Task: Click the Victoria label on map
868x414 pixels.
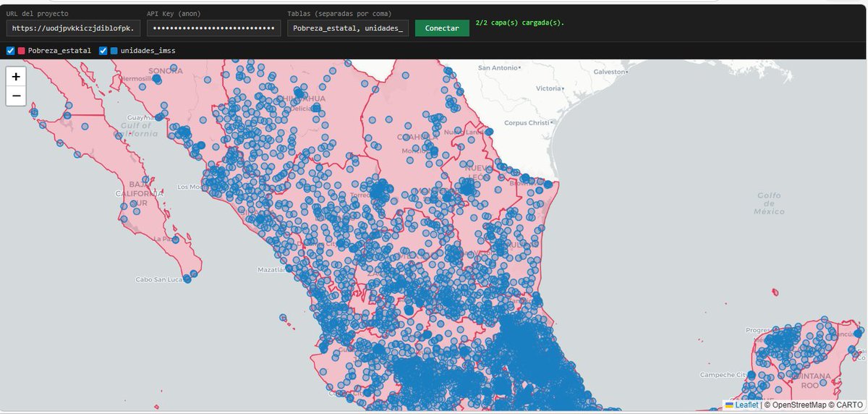Action: click(548, 88)
